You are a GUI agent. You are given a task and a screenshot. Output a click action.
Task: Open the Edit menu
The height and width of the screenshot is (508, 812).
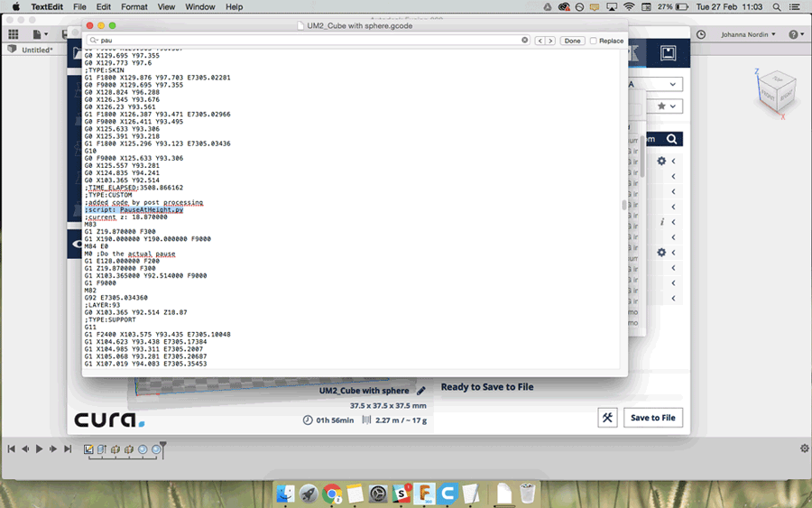coord(104,6)
